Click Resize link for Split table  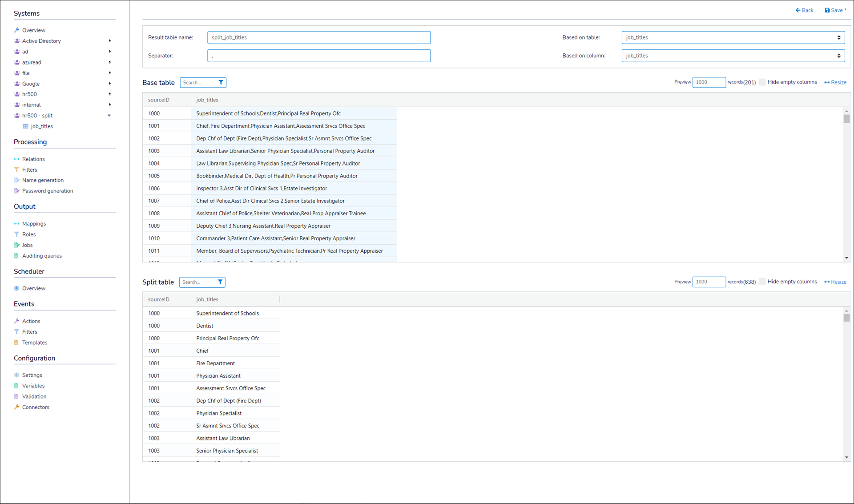point(835,282)
